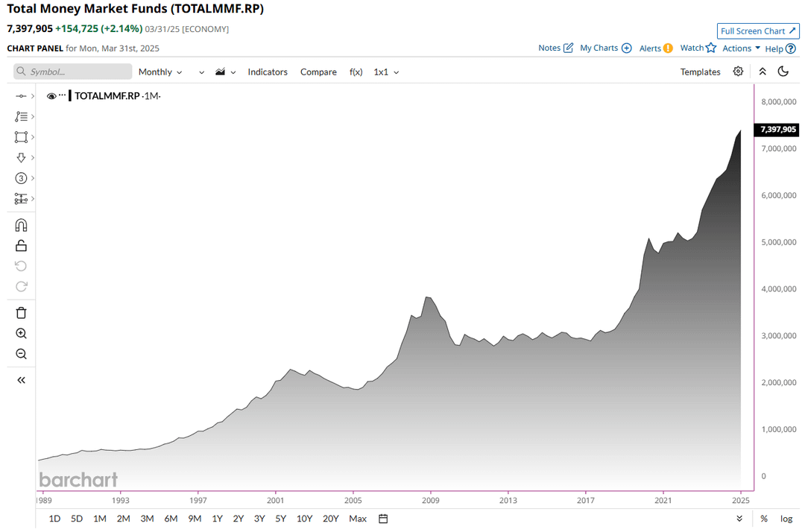This screenshot has width=805, height=532.
Task: Zoom in on the chart
Action: point(20,333)
